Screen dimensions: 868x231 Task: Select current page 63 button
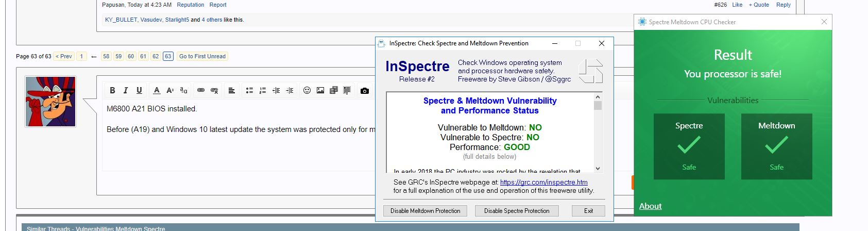point(168,56)
